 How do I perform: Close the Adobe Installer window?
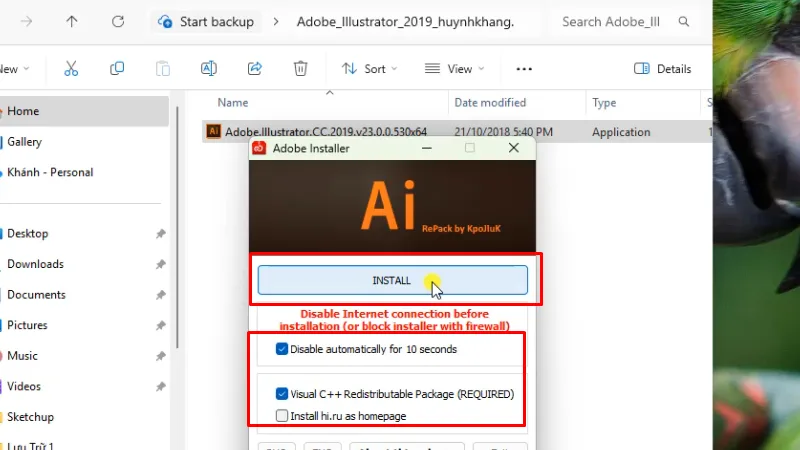514,148
